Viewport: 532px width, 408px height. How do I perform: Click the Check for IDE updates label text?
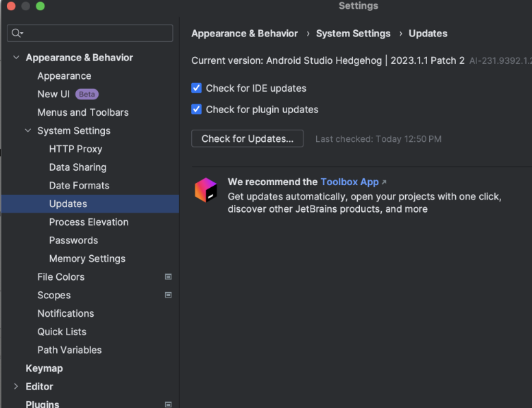click(256, 88)
